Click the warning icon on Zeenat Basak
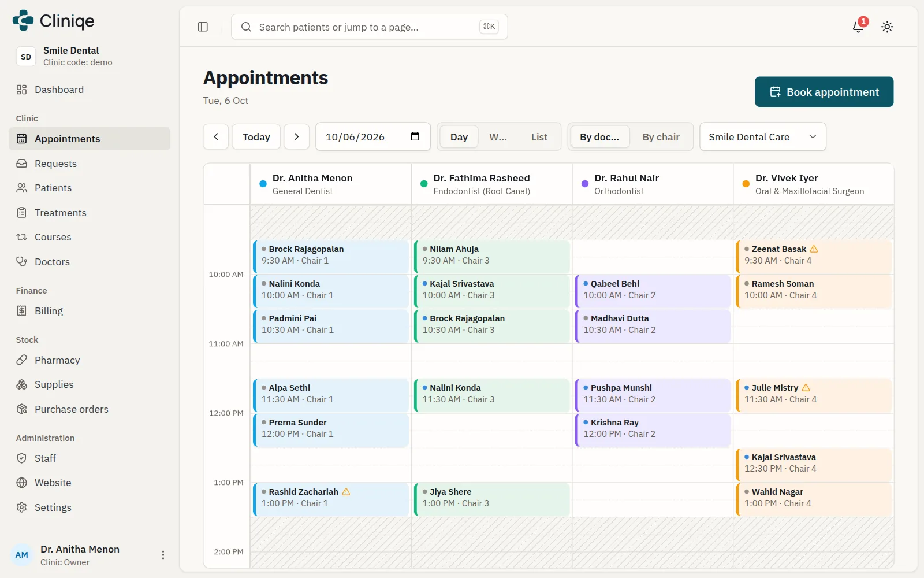Viewport: 924px width, 578px height. 814,249
